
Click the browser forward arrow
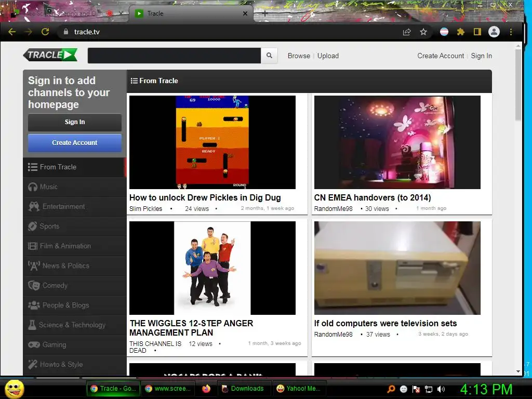click(29, 32)
